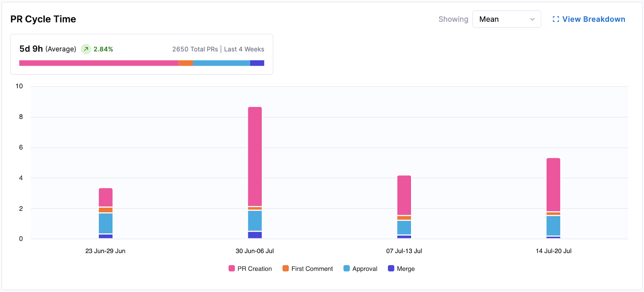Click the orange First Comment legend swatch
This screenshot has height=292, width=644.
pyautogui.click(x=285, y=269)
